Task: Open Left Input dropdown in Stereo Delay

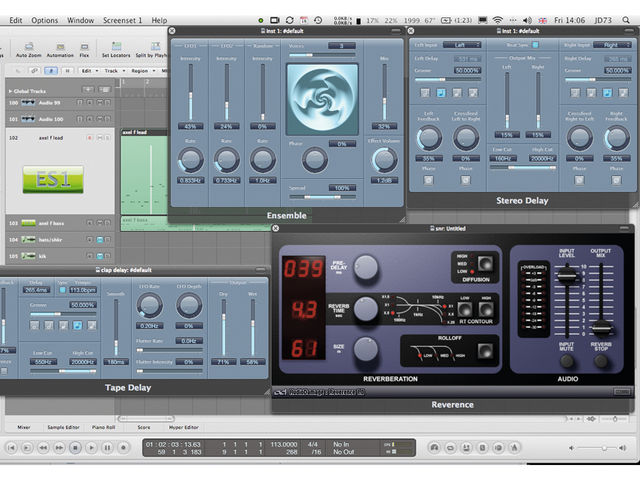Action: point(462,45)
